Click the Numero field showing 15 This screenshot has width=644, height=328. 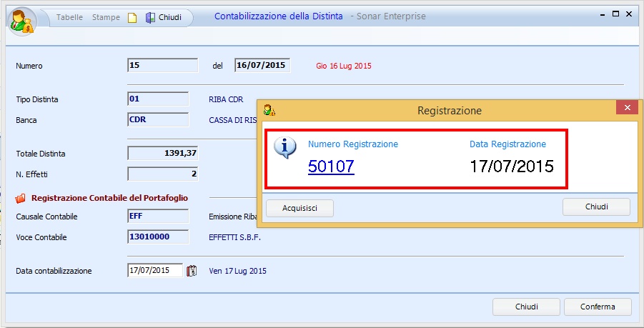tap(162, 66)
